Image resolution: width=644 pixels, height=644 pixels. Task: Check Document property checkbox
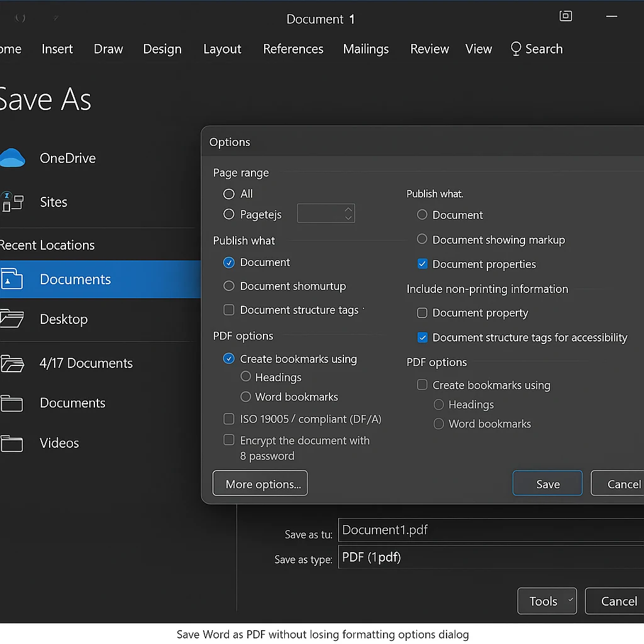(422, 313)
